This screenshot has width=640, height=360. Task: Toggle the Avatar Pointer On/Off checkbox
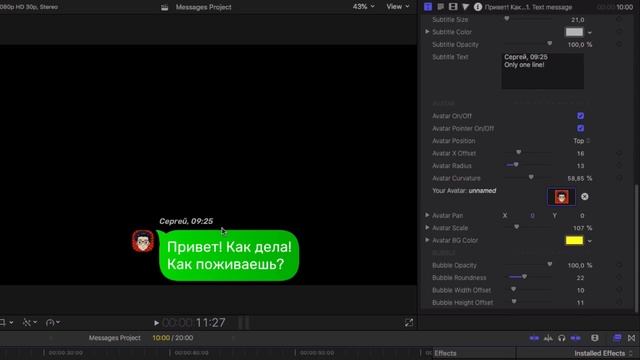pyautogui.click(x=580, y=128)
